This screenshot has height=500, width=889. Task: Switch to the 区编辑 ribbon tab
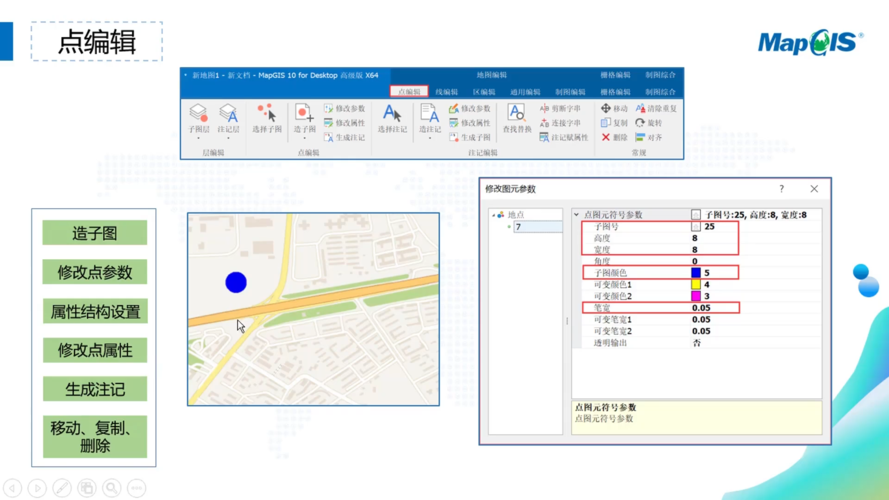484,91
